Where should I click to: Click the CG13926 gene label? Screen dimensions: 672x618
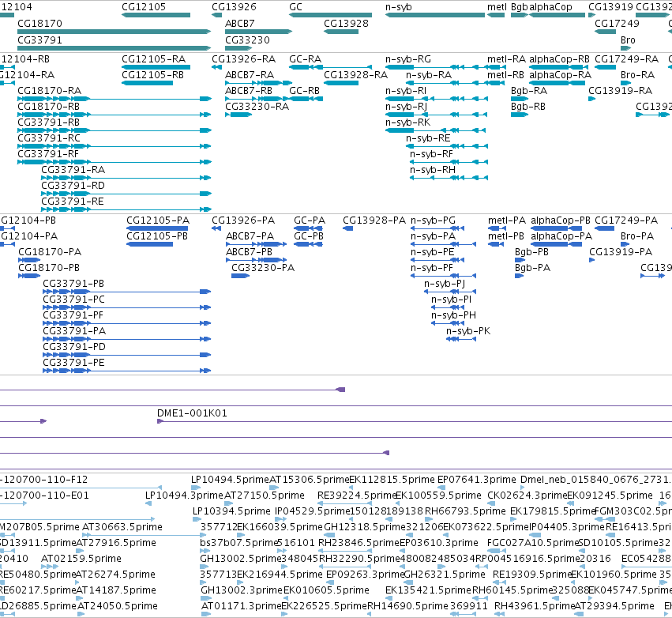pyautogui.click(x=234, y=7)
